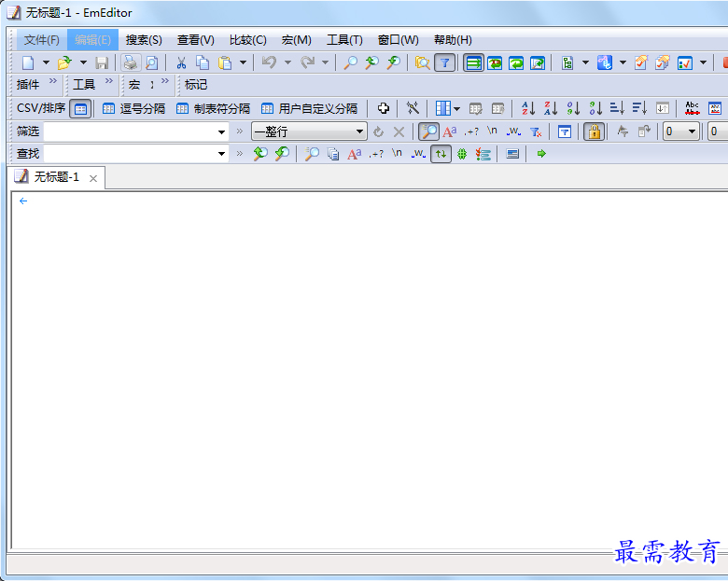
Task: Cut selection with scissors icon
Action: coord(181,62)
